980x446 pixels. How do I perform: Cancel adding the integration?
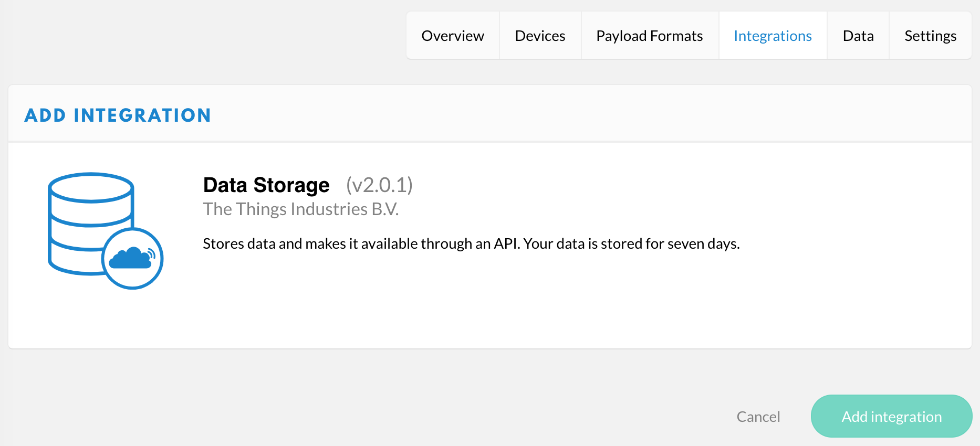[x=758, y=417]
